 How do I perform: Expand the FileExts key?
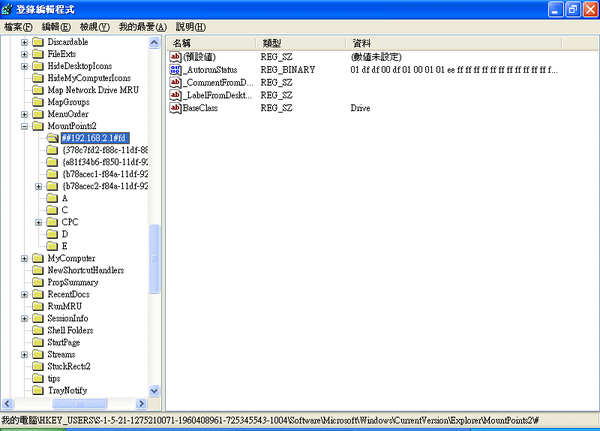coord(24,54)
